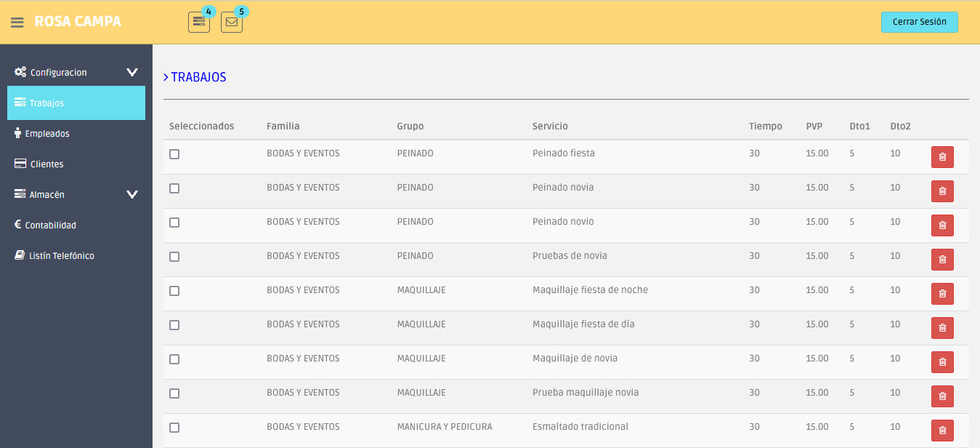
Task: Open the task list icon with badge 4
Action: click(198, 23)
